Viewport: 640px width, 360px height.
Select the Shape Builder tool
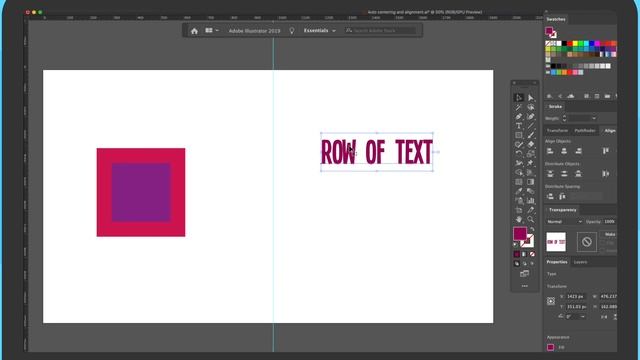coord(519,173)
